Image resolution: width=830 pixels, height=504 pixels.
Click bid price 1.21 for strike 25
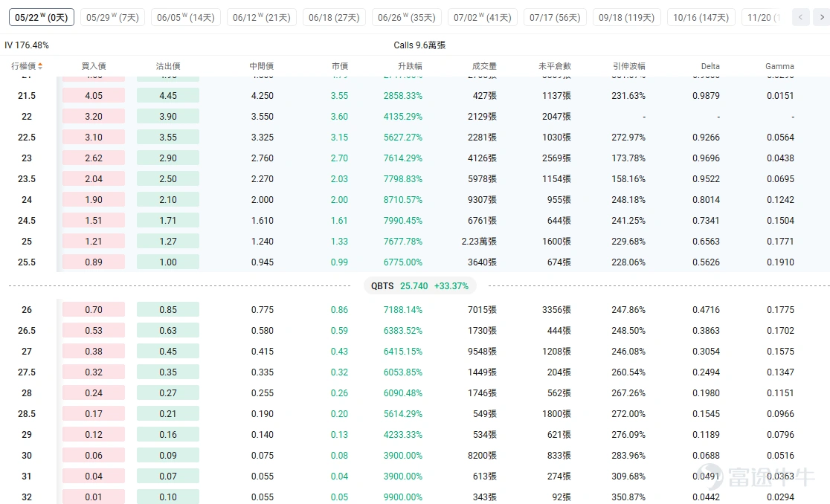94,241
